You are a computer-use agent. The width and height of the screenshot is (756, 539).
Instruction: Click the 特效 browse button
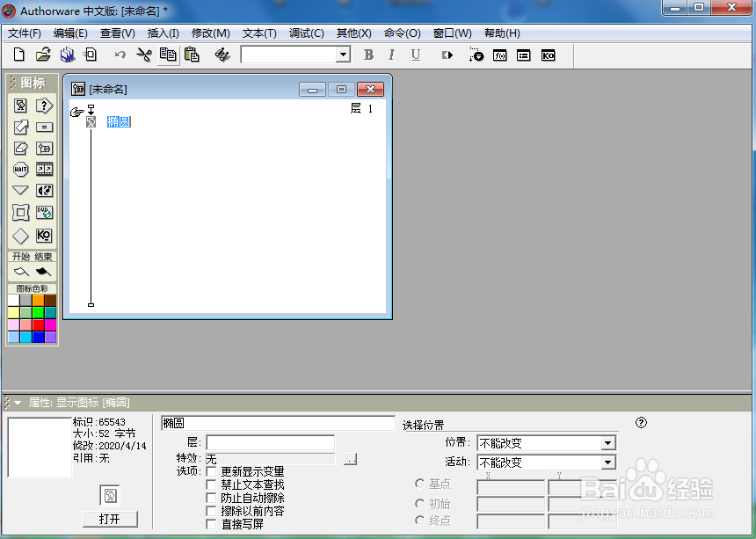coord(350,458)
